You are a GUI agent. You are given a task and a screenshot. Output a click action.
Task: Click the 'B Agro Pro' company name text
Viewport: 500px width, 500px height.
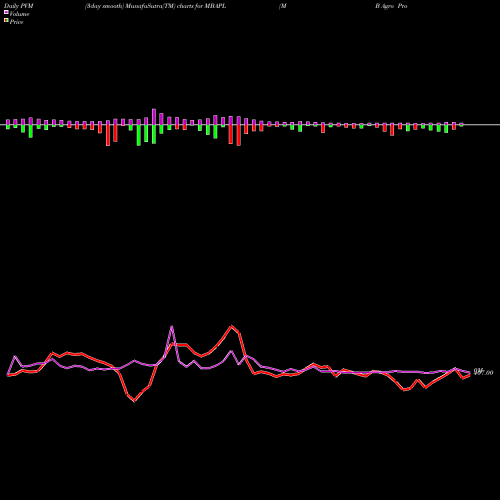pos(391,6)
